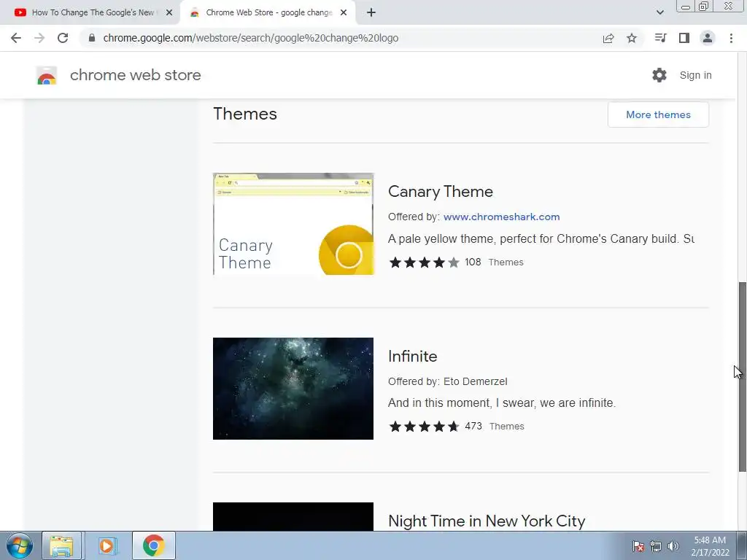Image resolution: width=747 pixels, height=560 pixels.
Task: Sign in to the Chrome Web Store
Action: click(695, 75)
